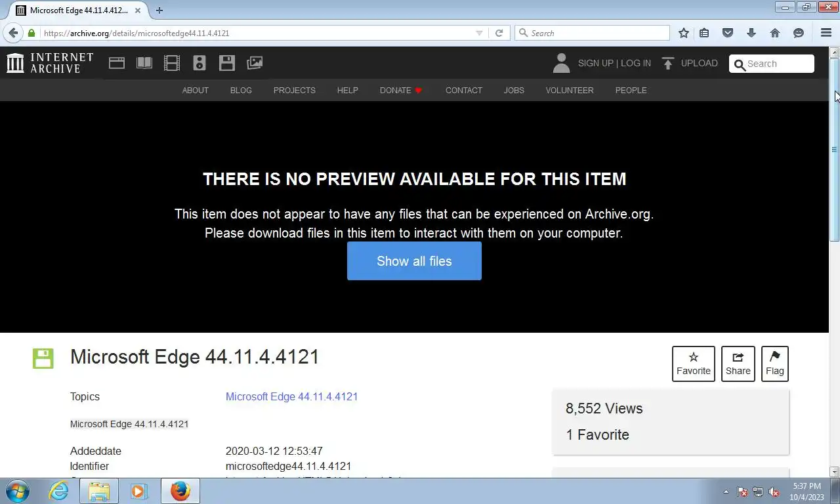Click the Addeddate value 2020-03-12 12:53:47
Viewport: 840px width, 504px height.
[274, 451]
